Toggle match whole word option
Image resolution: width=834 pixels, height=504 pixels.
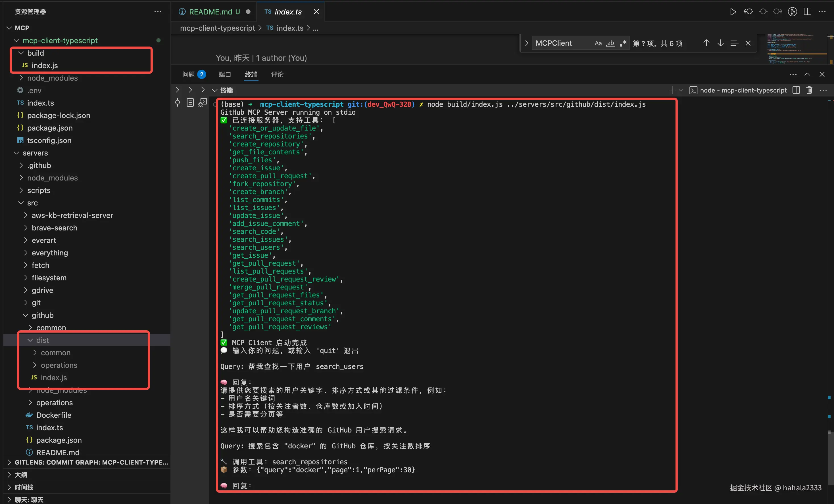click(x=610, y=43)
